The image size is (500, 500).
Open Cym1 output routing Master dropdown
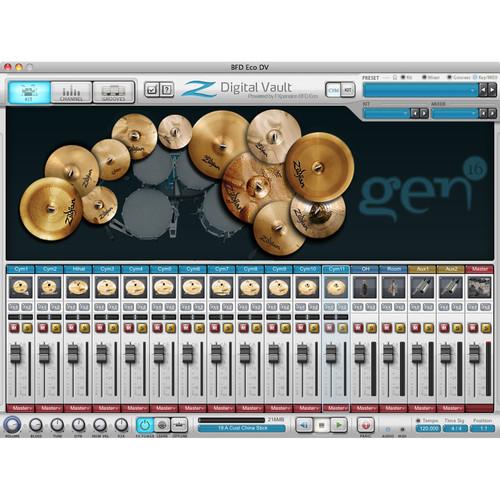[21, 408]
